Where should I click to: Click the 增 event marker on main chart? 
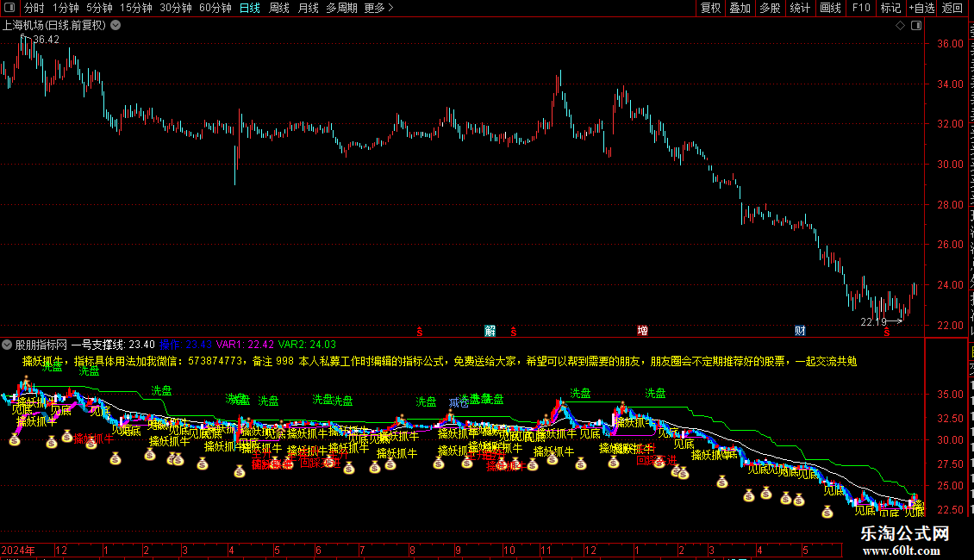(642, 331)
